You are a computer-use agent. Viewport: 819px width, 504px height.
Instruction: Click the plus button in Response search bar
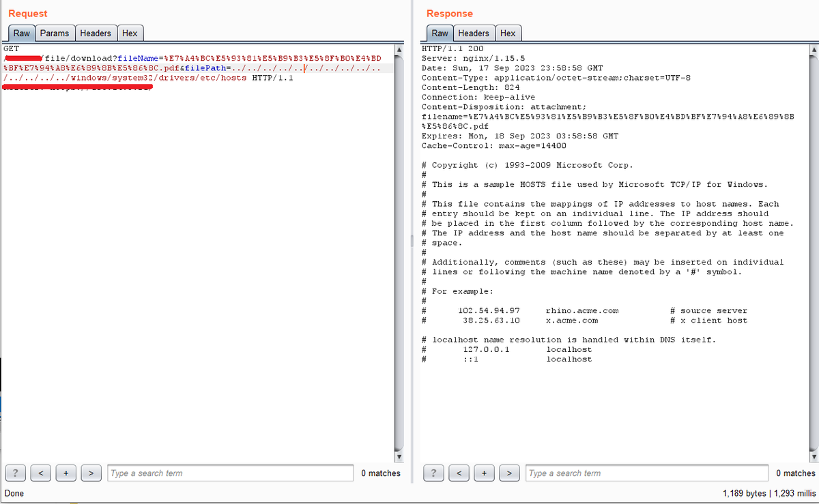point(485,473)
